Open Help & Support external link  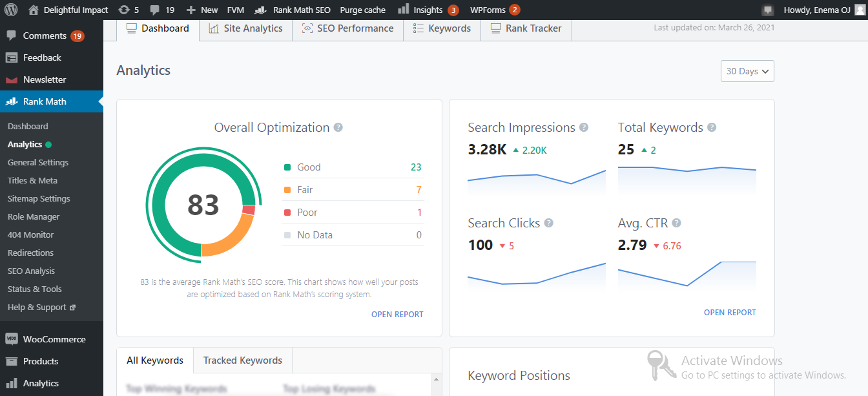click(x=41, y=307)
